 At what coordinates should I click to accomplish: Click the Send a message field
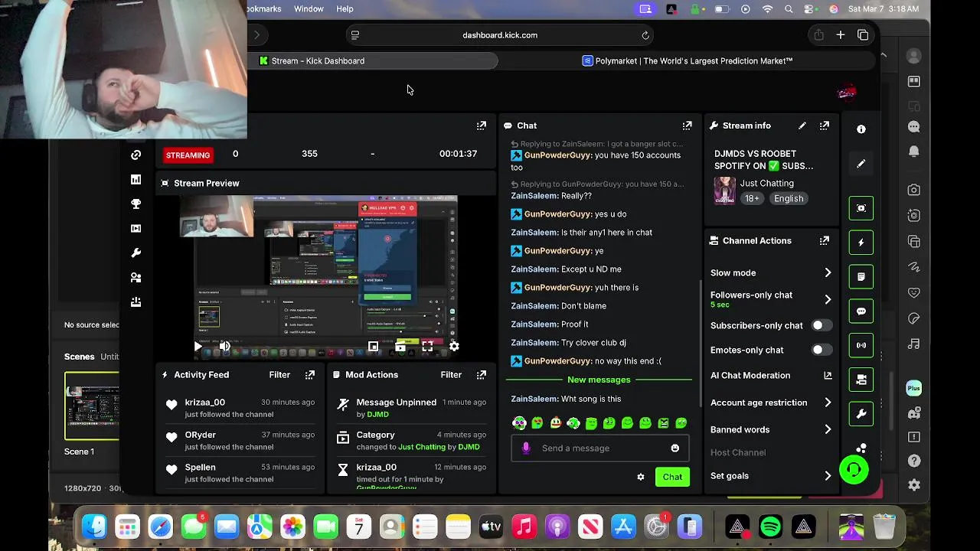(599, 448)
